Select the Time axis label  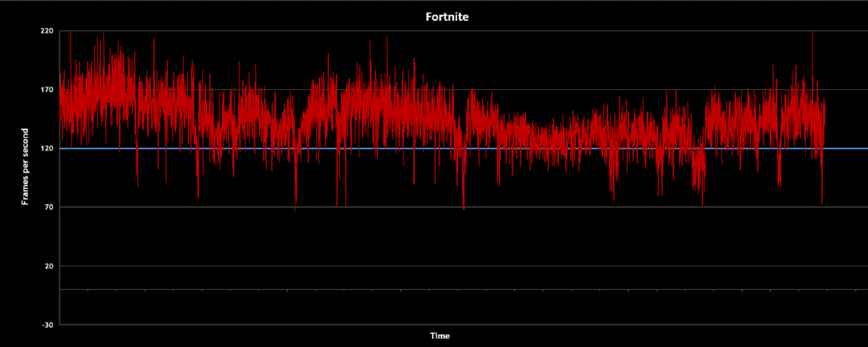(440, 336)
